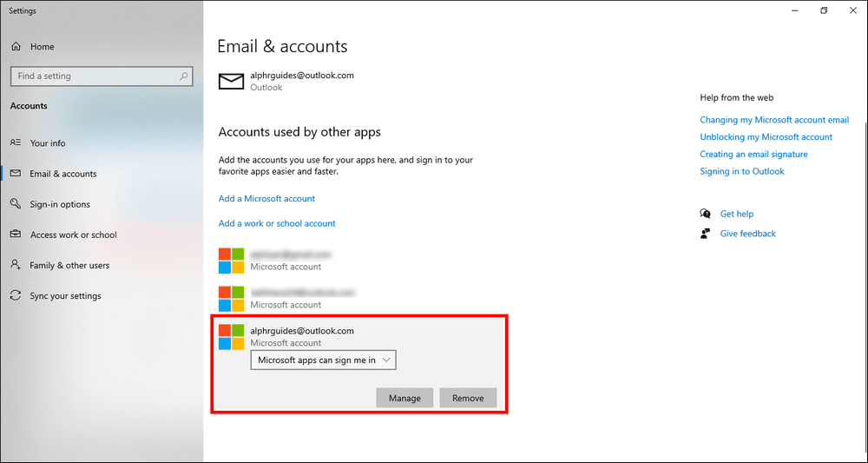Click the Sync your settings arrows icon
The height and width of the screenshot is (463, 868).
tap(16, 295)
